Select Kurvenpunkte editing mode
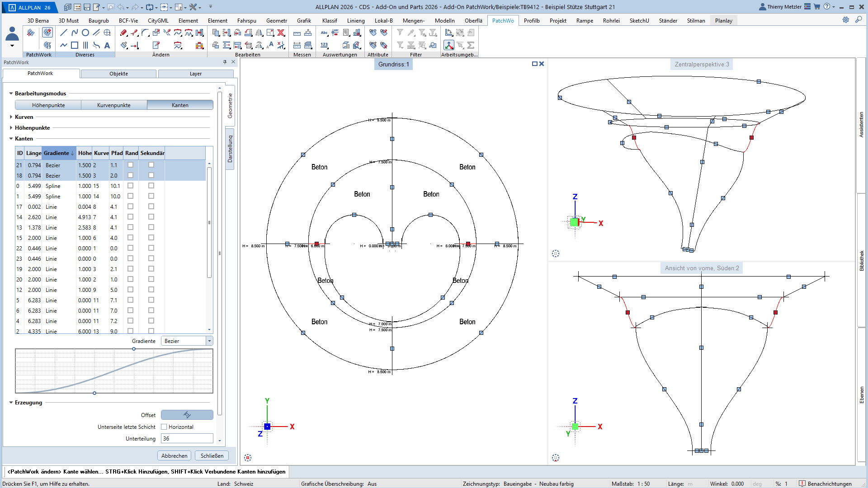Image resolution: width=868 pixels, height=488 pixels. (114, 105)
